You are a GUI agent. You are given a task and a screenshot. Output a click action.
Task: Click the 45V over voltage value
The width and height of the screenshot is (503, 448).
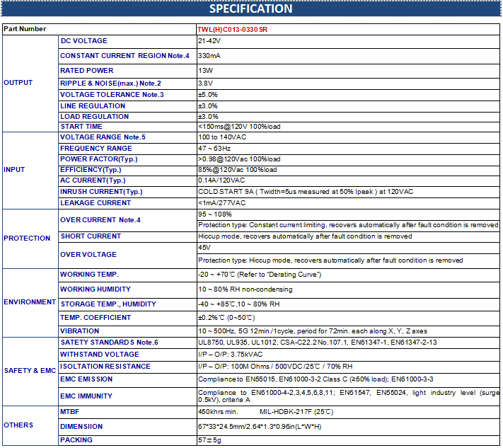click(204, 248)
